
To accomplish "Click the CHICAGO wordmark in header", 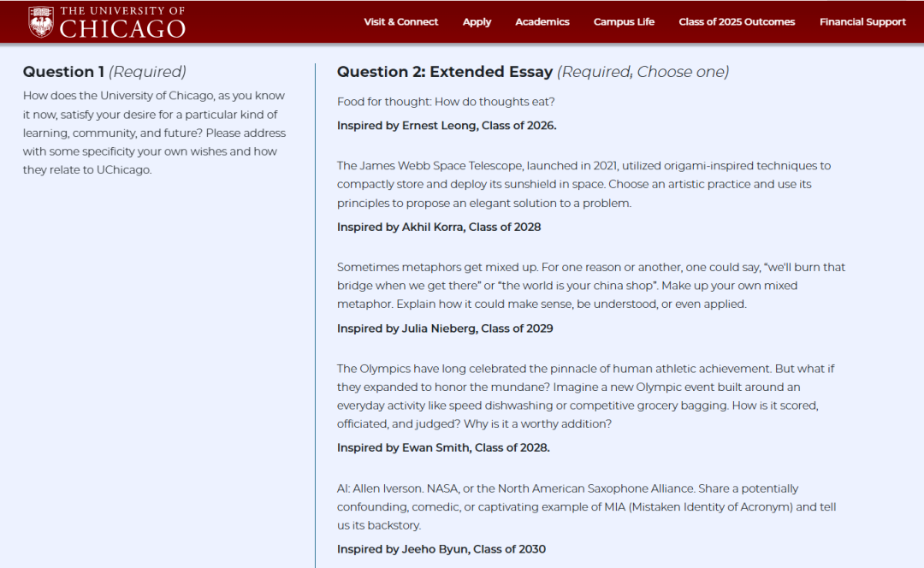I will tap(122, 29).
